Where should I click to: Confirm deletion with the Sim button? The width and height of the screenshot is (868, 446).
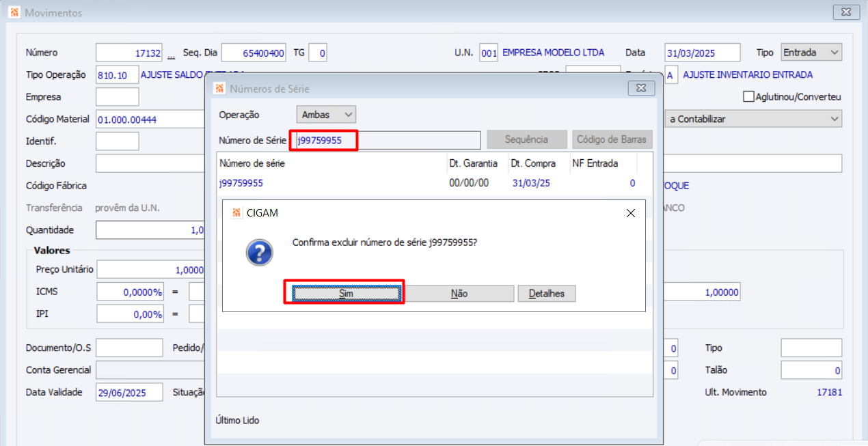click(347, 294)
